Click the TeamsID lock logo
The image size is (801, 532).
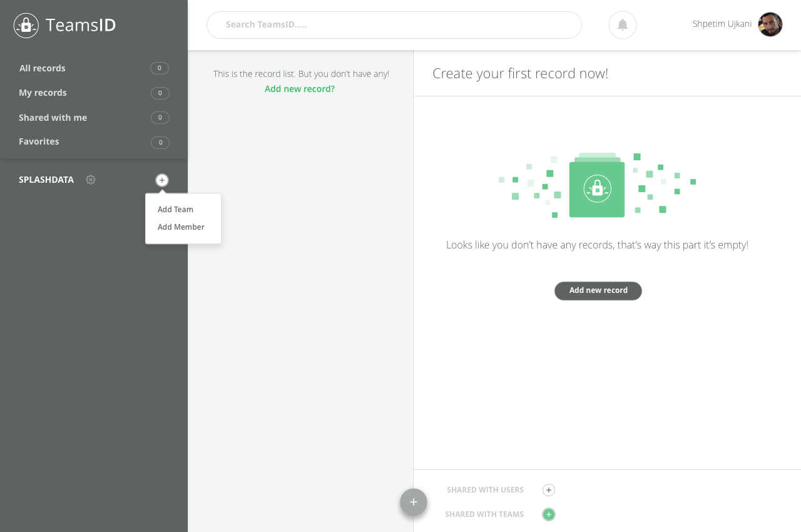[x=26, y=25]
